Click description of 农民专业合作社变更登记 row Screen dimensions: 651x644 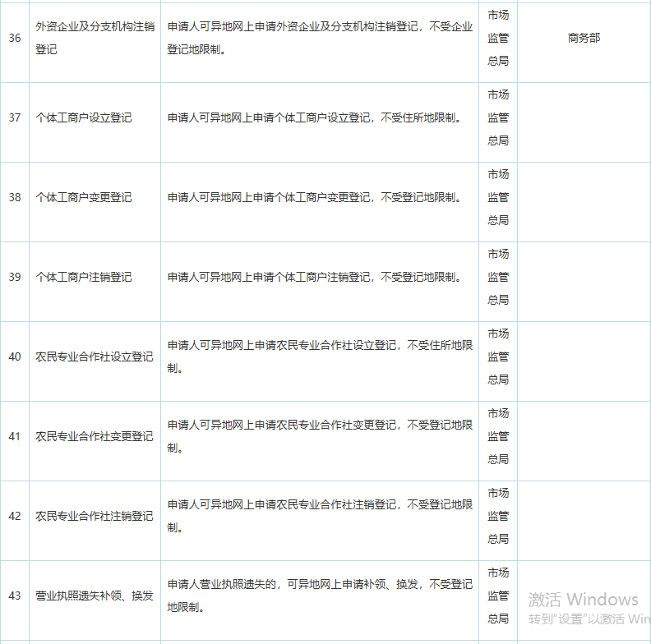[320, 436]
